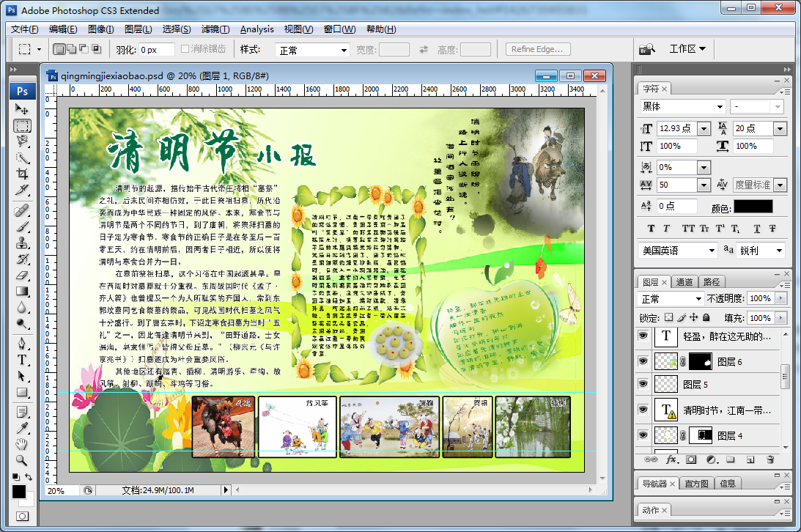
Task: Hide the 图层 5 layer
Action: (x=643, y=384)
